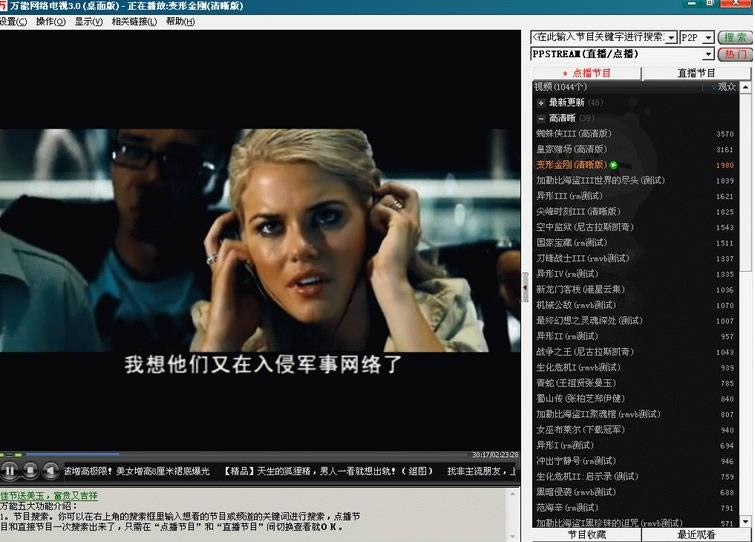Pause the playing video

9,470
